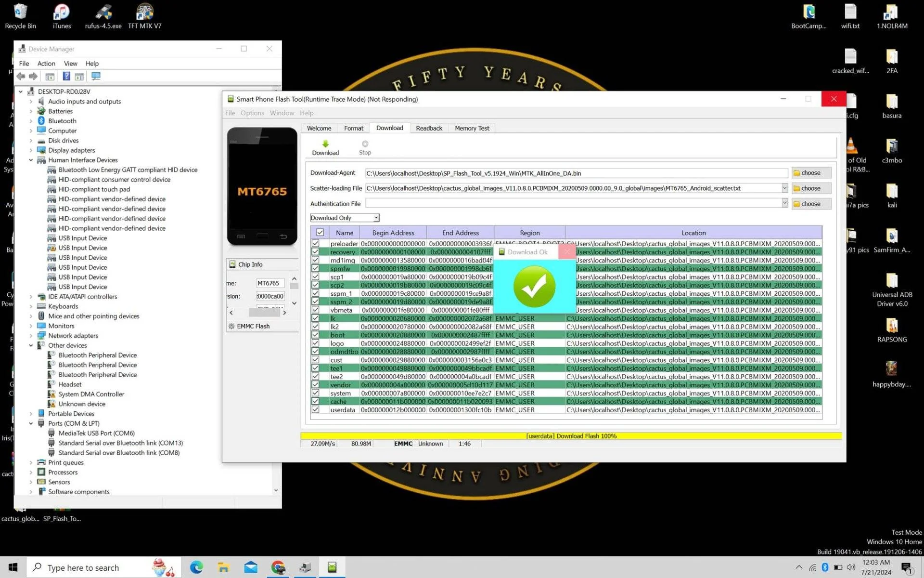924x578 pixels.
Task: Select the wifi.txt file icon
Action: (x=850, y=16)
